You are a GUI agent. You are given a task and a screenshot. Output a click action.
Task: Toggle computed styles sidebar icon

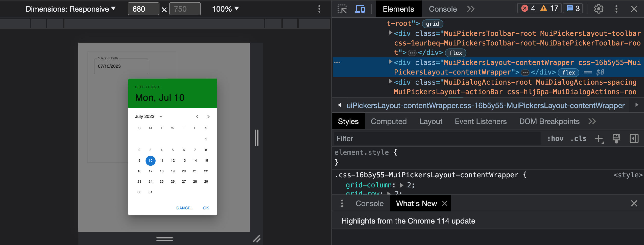[x=634, y=138]
